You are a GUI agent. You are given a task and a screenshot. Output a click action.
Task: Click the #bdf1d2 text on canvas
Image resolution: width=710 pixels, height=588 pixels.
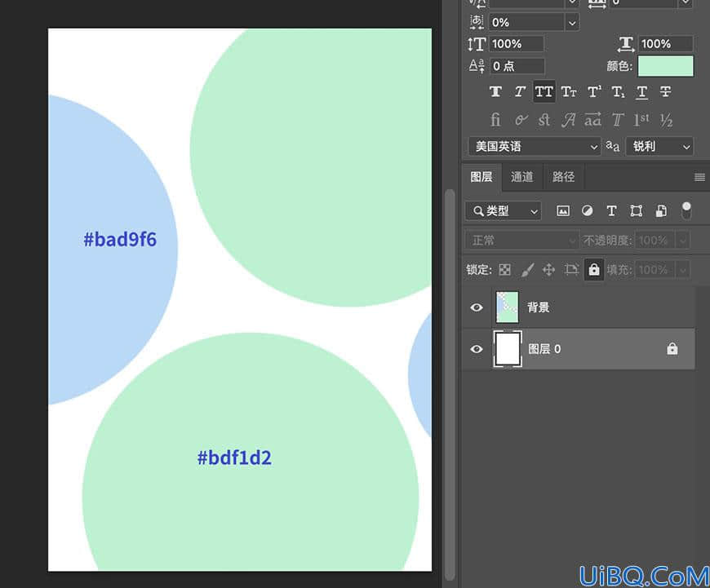coord(234,458)
